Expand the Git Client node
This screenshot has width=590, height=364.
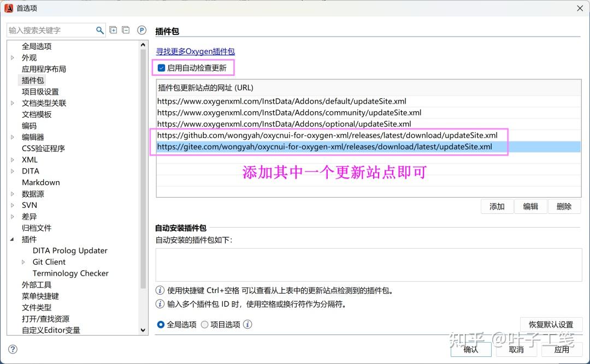[23, 262]
